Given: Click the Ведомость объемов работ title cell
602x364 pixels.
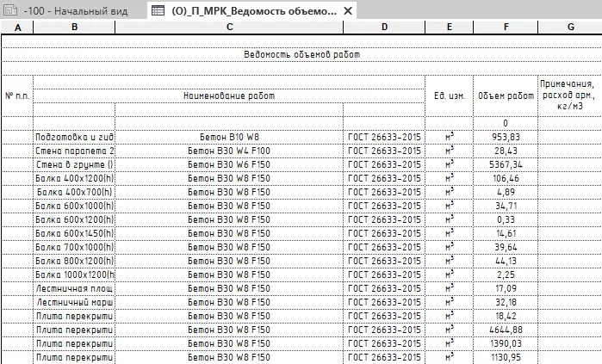Looking at the screenshot, I should click(x=301, y=54).
